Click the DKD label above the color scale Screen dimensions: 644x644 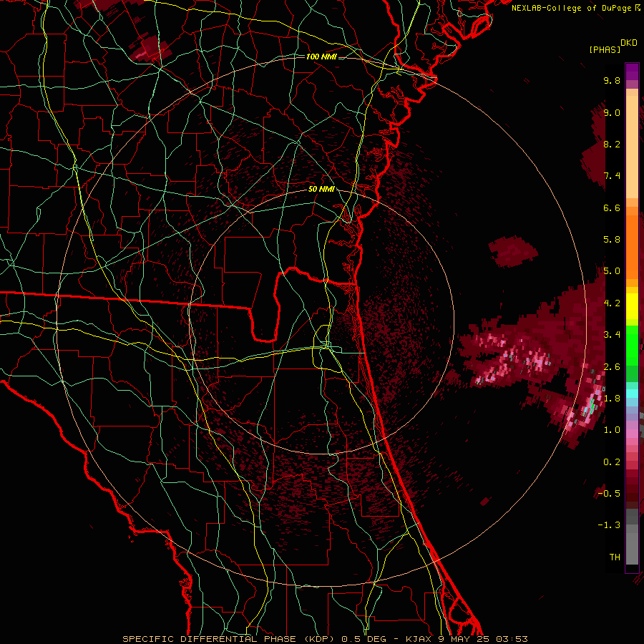point(629,43)
